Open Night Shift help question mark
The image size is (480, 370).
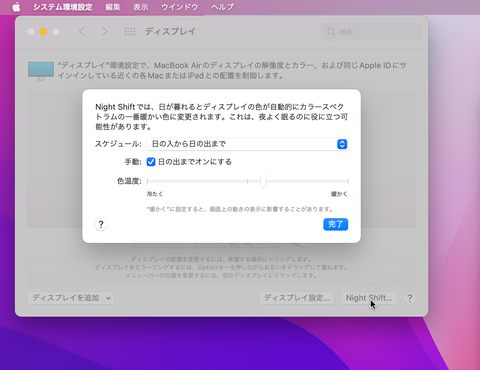coord(101,224)
